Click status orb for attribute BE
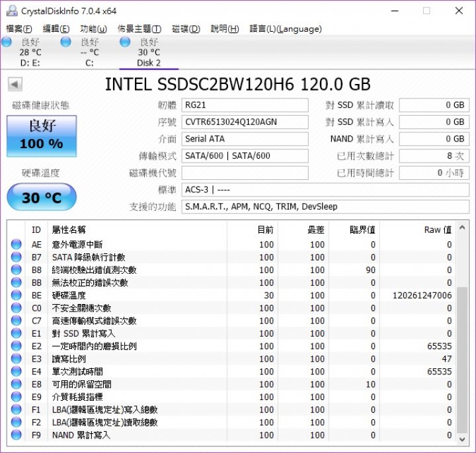The image size is (476, 453). (x=16, y=295)
